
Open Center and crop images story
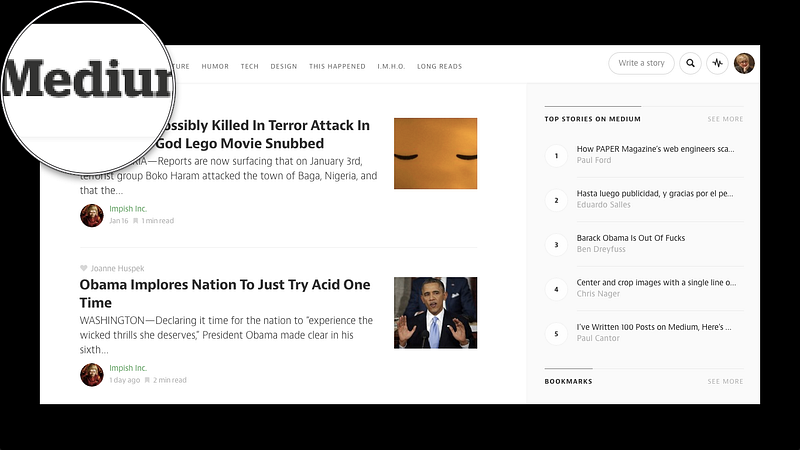(656, 282)
